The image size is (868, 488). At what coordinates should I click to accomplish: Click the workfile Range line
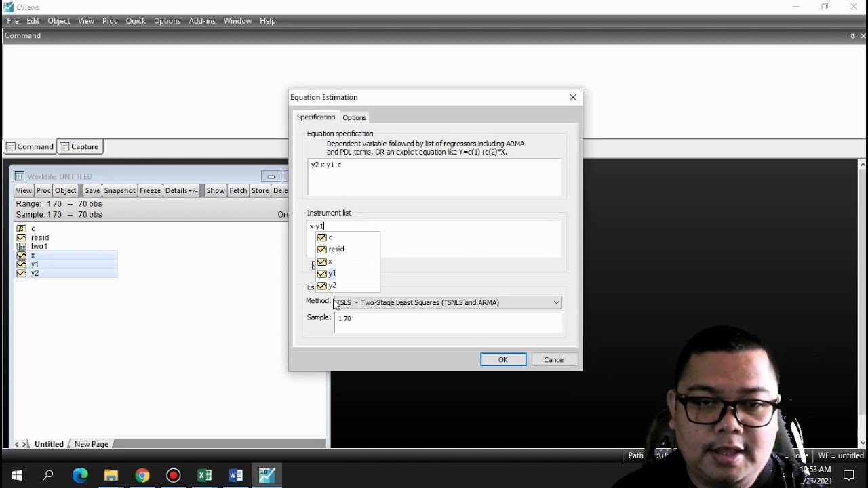(59, 204)
